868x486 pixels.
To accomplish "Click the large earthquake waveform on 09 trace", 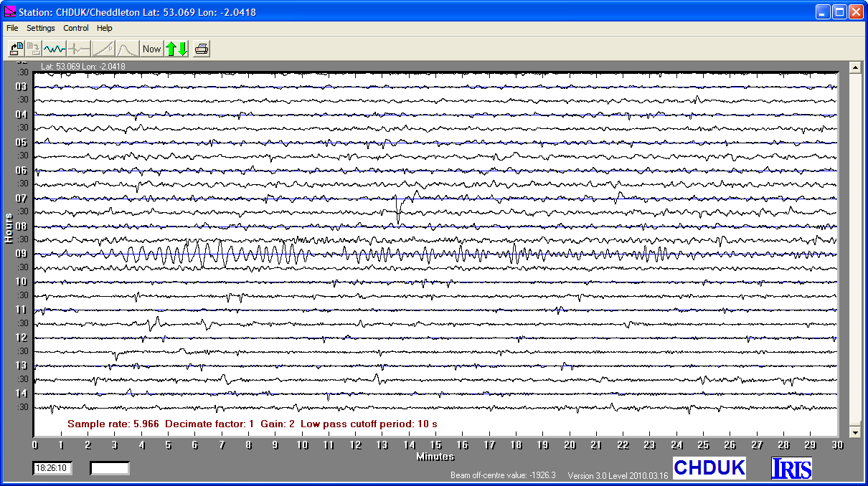I will pos(215,254).
